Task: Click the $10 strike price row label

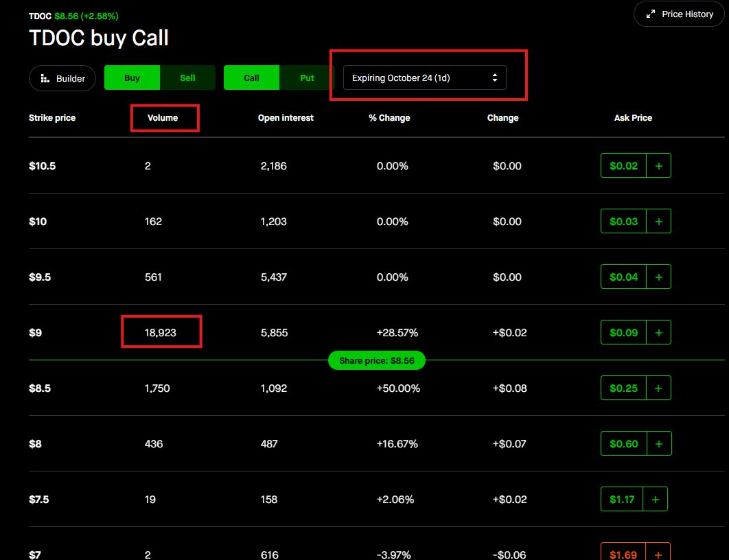Action: click(x=38, y=221)
